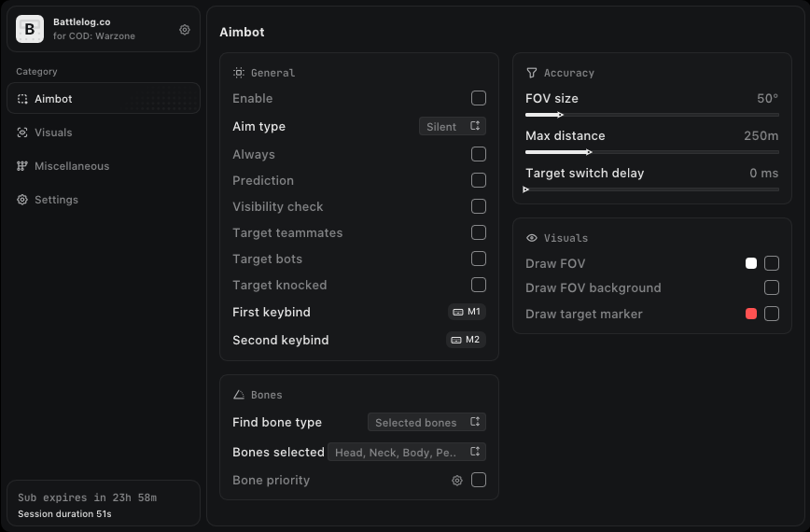Enable the Draw FOV checkbox
810x532 pixels.
click(x=771, y=263)
